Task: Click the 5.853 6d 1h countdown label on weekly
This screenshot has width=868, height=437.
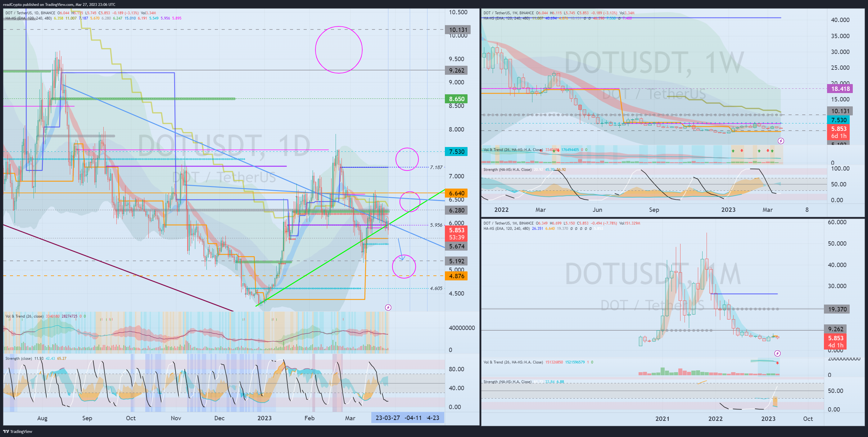Action: (838, 132)
